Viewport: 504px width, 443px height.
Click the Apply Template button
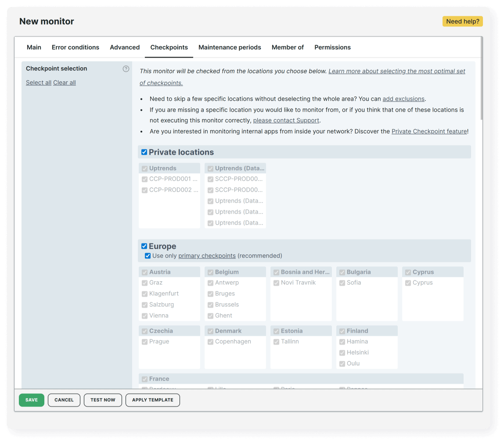153,400
